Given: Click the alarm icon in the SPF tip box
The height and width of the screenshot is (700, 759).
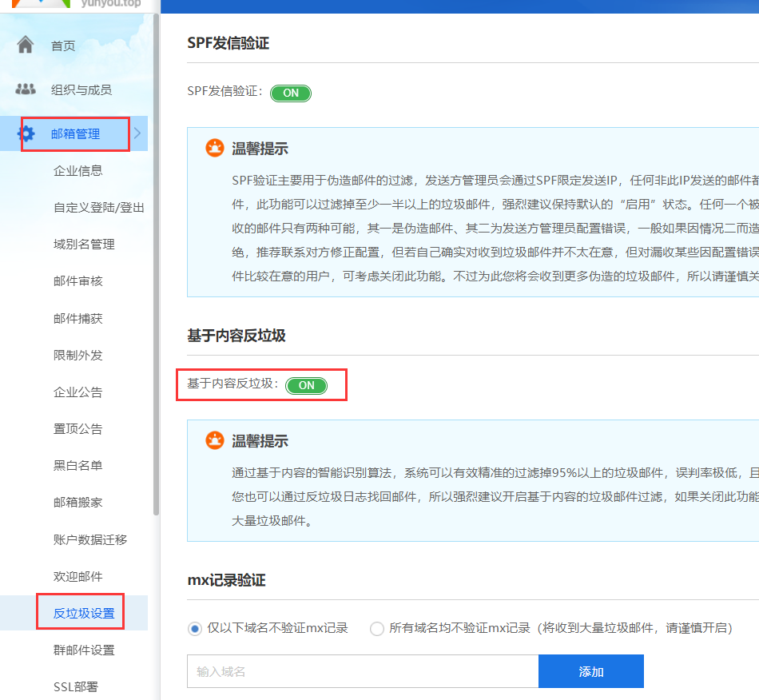Looking at the screenshot, I should tap(214, 149).
